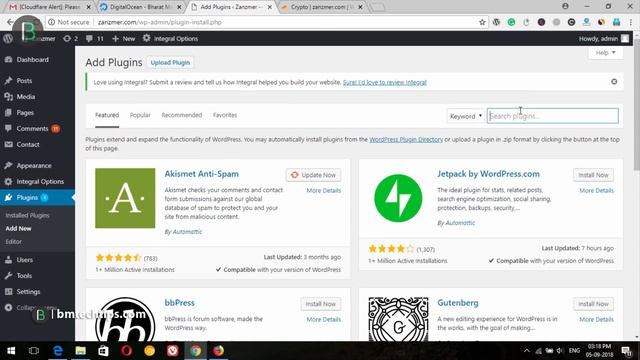Open File Explorer from taskbar
This screenshot has height=360, width=640.
point(80,351)
